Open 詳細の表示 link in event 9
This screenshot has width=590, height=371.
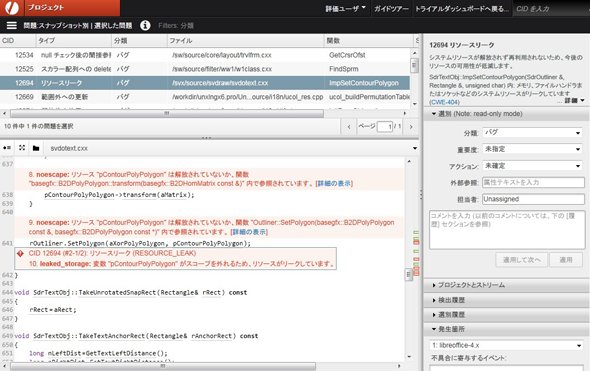coord(249,232)
